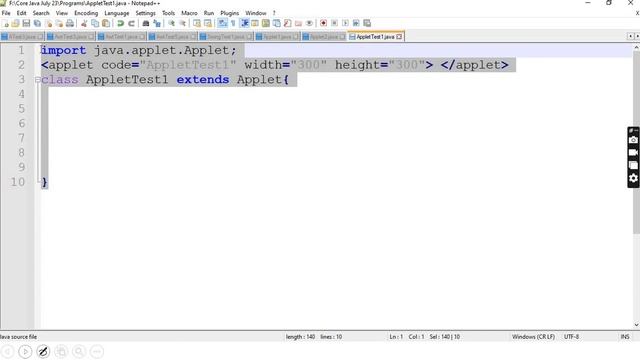Image resolution: width=640 pixels, height=360 pixels.
Task: Redo the edit from the toolbar
Action: pos(131,23)
